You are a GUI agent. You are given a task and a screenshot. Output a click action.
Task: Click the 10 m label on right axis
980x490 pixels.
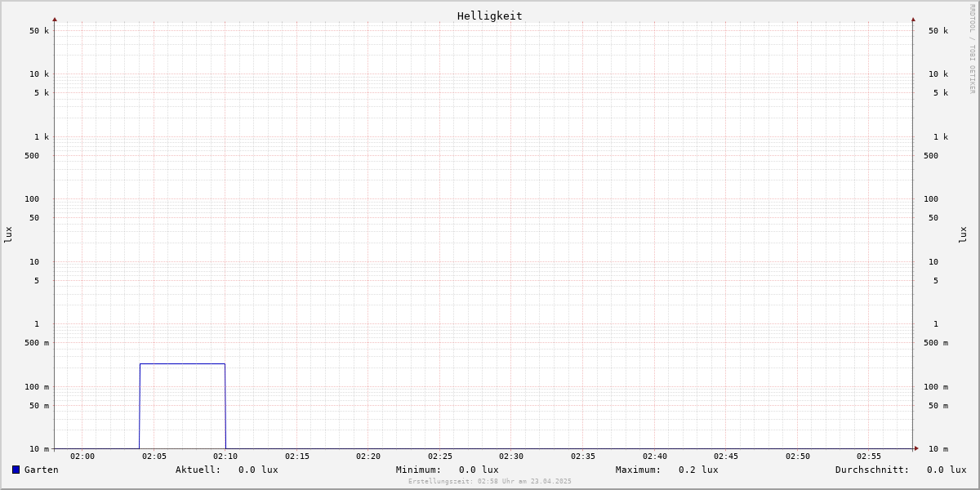tap(938, 449)
